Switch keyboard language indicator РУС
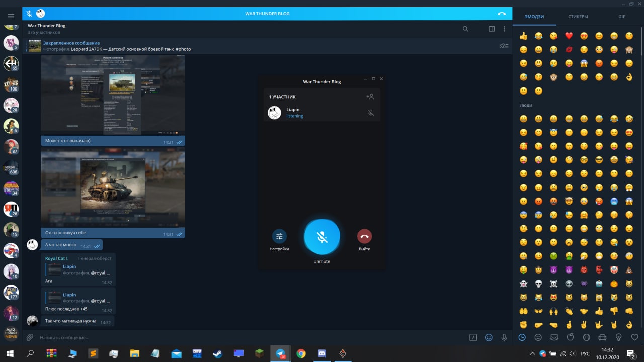This screenshot has height=362, width=644. click(585, 353)
